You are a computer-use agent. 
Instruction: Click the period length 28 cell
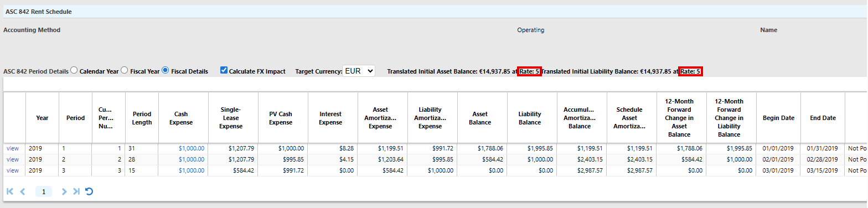click(x=142, y=159)
